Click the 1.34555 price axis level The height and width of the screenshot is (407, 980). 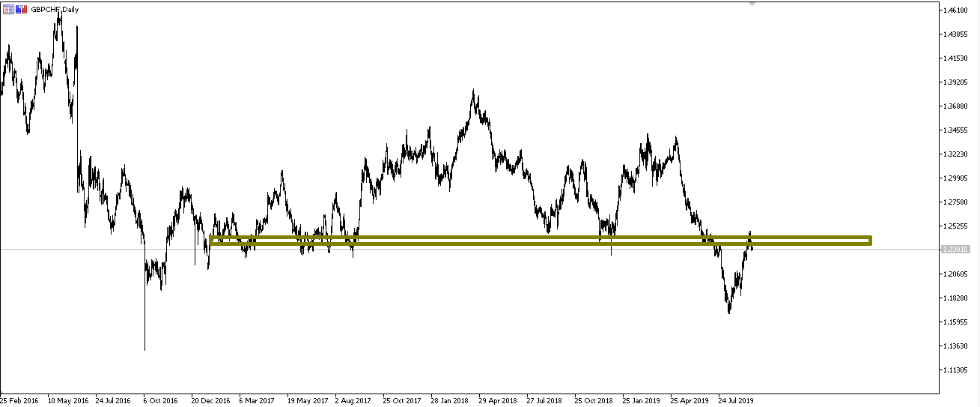point(958,130)
